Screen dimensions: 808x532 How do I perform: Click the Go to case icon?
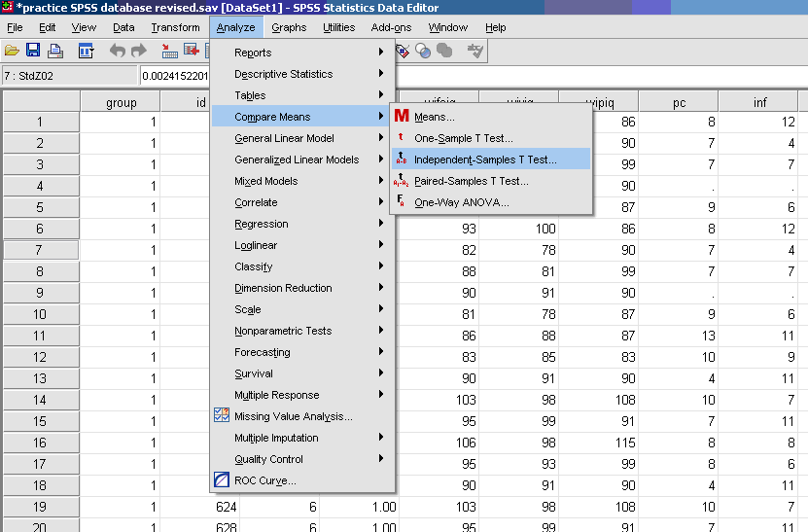tap(169, 51)
